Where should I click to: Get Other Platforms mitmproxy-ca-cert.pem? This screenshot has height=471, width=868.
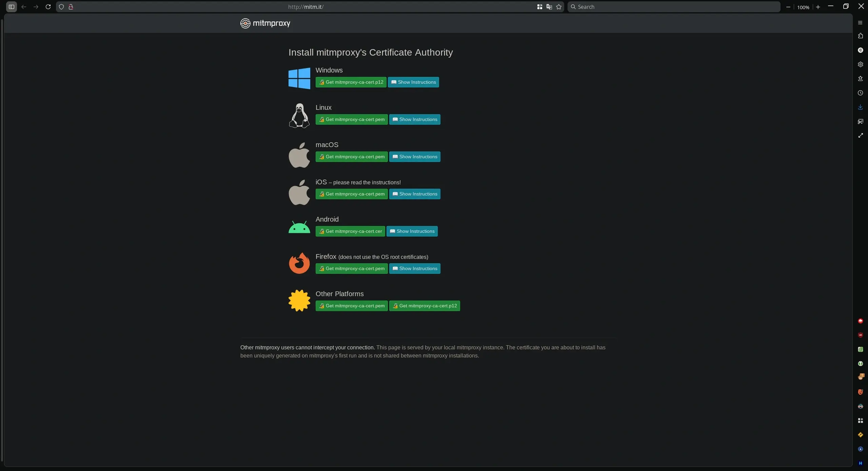pos(352,306)
